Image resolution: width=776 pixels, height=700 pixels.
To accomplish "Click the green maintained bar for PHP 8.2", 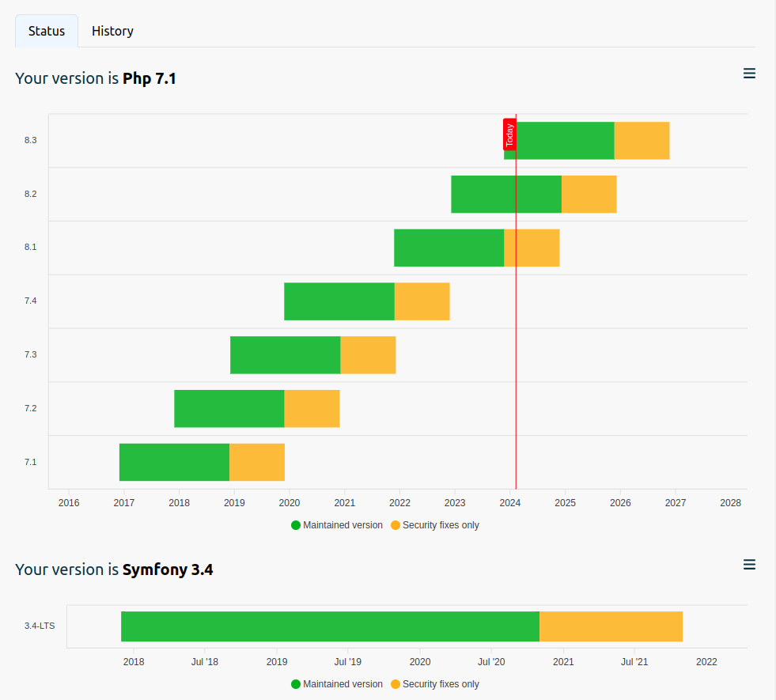I will click(506, 195).
